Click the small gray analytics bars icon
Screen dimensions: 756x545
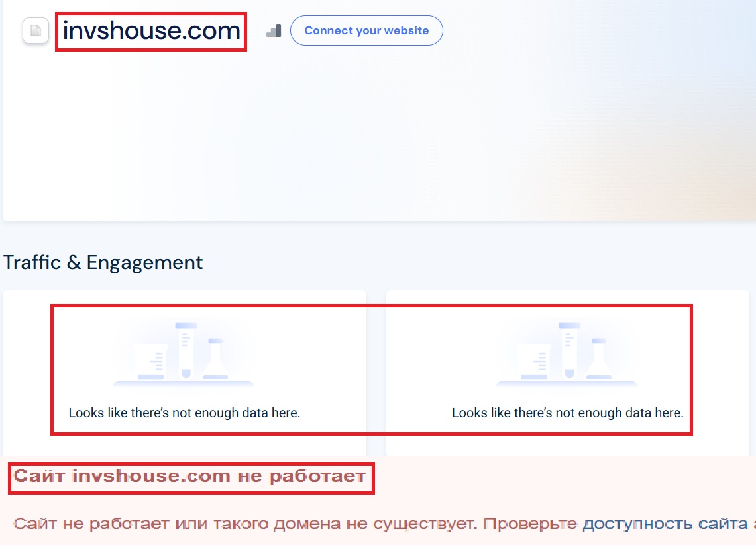pos(274,30)
